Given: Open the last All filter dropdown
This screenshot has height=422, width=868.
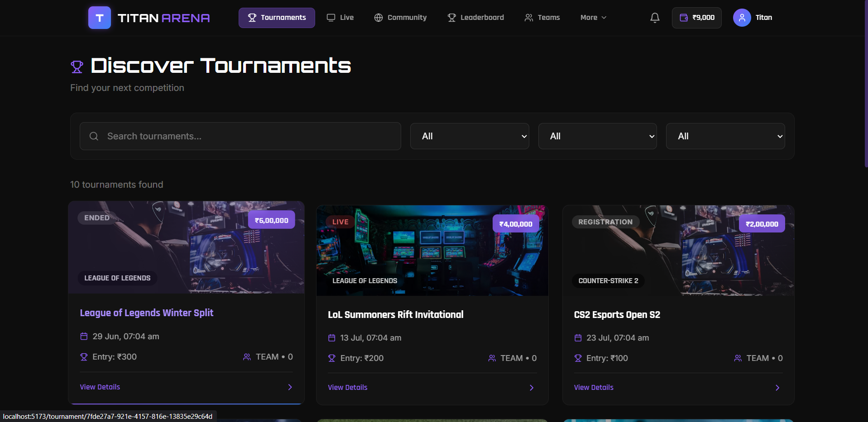Looking at the screenshot, I should tap(725, 136).
